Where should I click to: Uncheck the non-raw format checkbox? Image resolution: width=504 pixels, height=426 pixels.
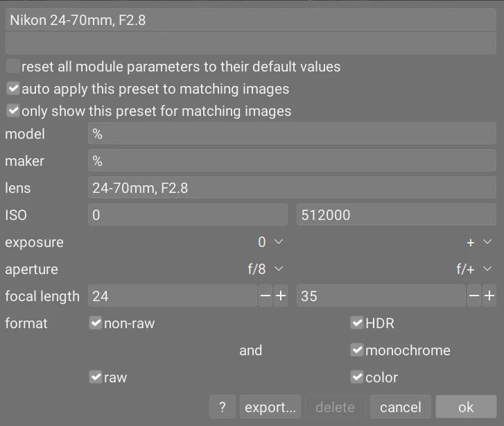(96, 323)
